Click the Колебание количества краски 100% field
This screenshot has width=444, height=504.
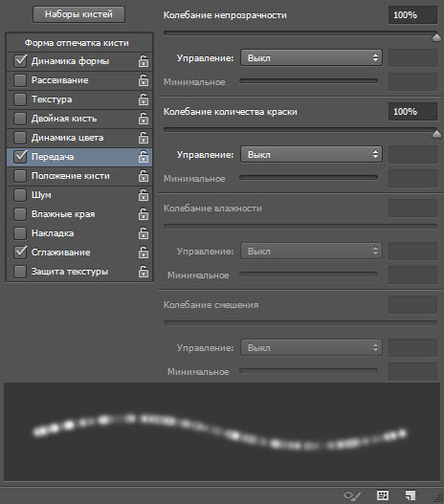pos(412,112)
